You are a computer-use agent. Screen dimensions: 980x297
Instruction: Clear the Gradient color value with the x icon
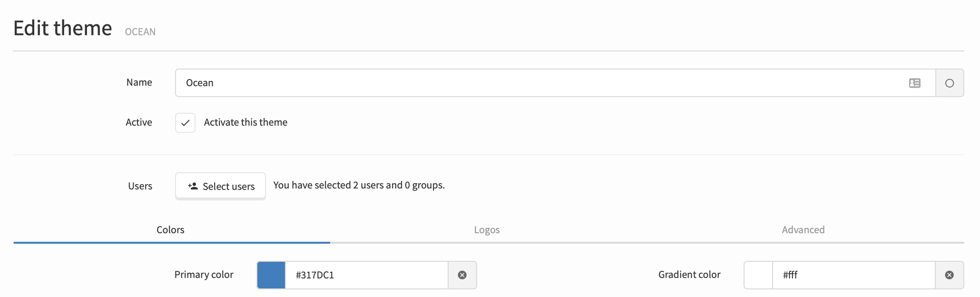pos(949,275)
